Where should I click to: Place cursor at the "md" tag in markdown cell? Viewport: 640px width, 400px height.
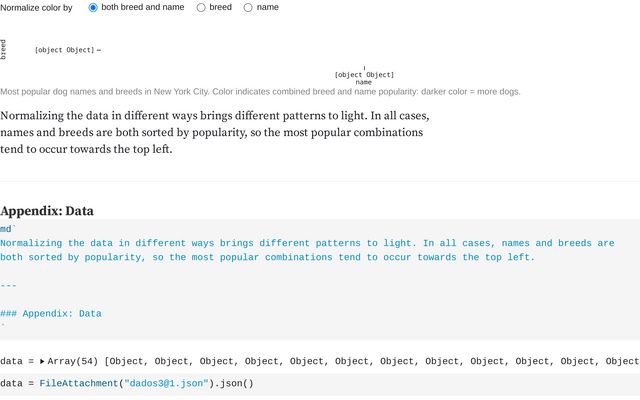pyautogui.click(x=6, y=229)
